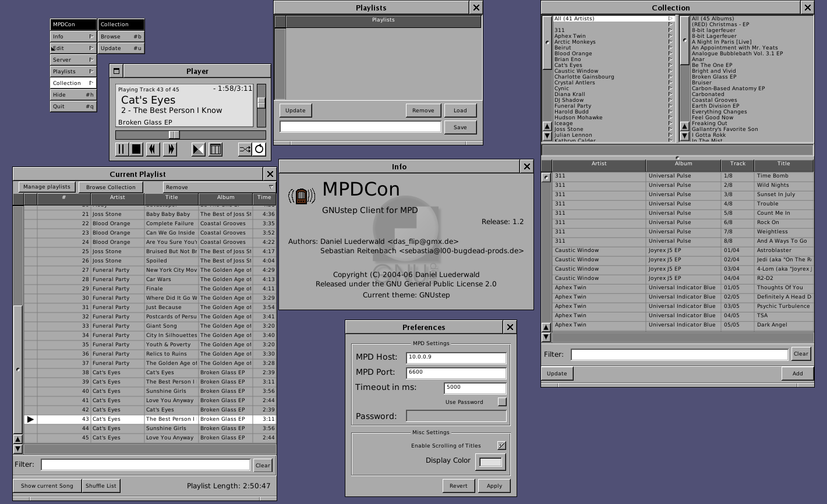Click the Player window miniaturize icon

coord(116,71)
